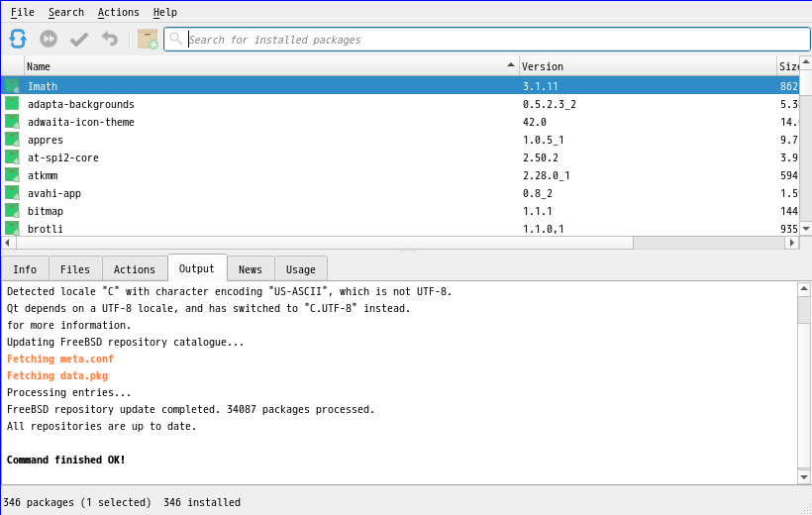The height and width of the screenshot is (515, 812).
Task: Select the at-spi2-core package
Action: (400, 157)
